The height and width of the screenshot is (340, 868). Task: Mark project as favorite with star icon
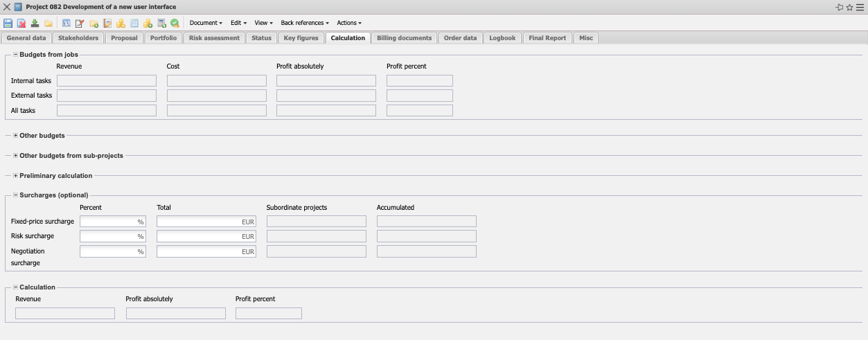pos(849,7)
